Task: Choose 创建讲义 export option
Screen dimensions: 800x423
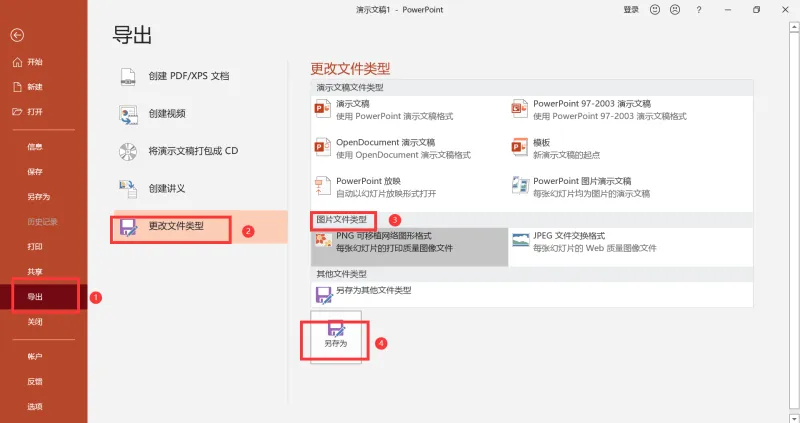Action: click(201, 189)
